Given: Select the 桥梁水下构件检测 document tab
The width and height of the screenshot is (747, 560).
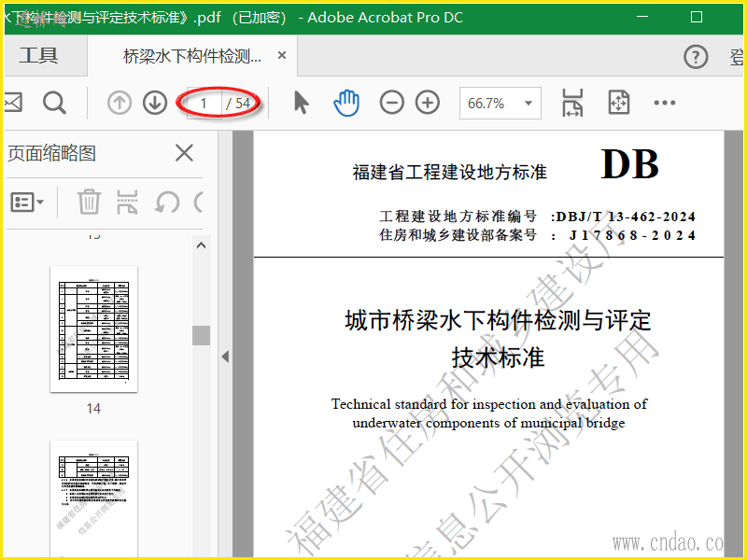Looking at the screenshot, I should [192, 56].
